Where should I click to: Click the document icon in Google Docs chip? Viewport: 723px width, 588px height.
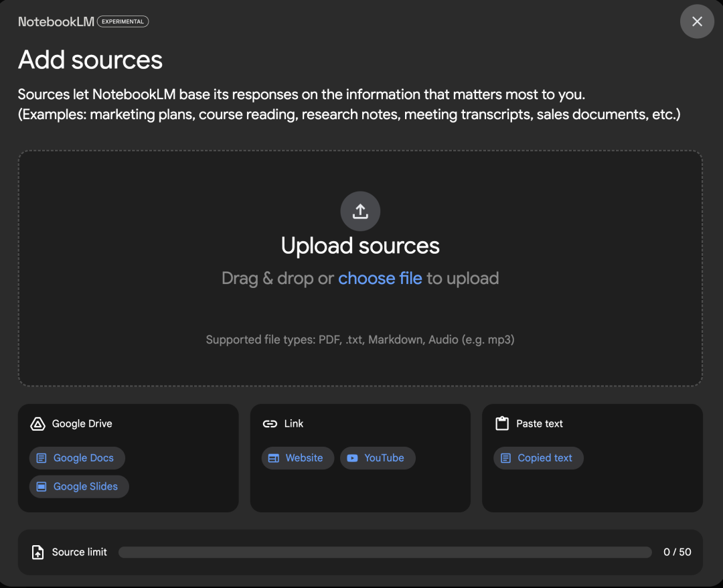click(x=42, y=458)
